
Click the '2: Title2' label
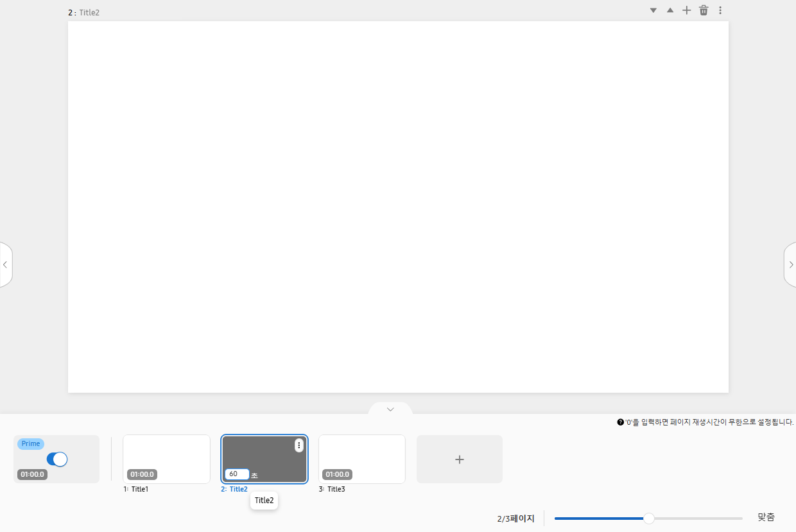point(234,489)
